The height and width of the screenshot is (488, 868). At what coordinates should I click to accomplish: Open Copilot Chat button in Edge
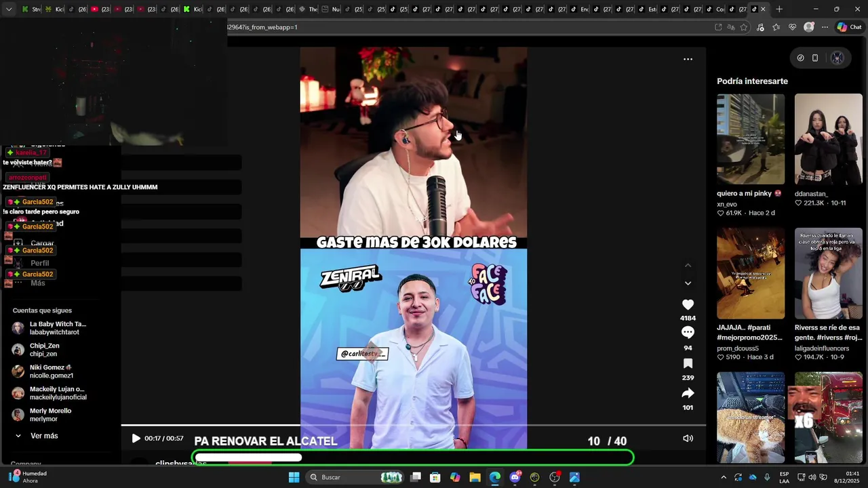pos(849,27)
